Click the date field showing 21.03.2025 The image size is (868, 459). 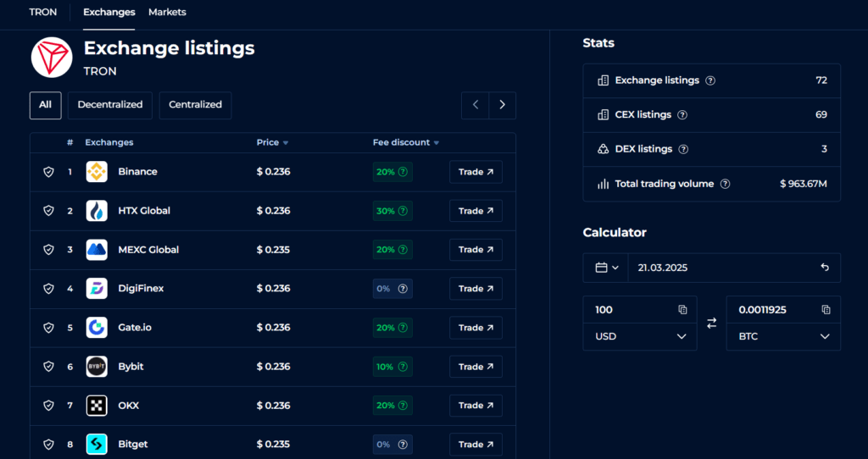(x=734, y=268)
